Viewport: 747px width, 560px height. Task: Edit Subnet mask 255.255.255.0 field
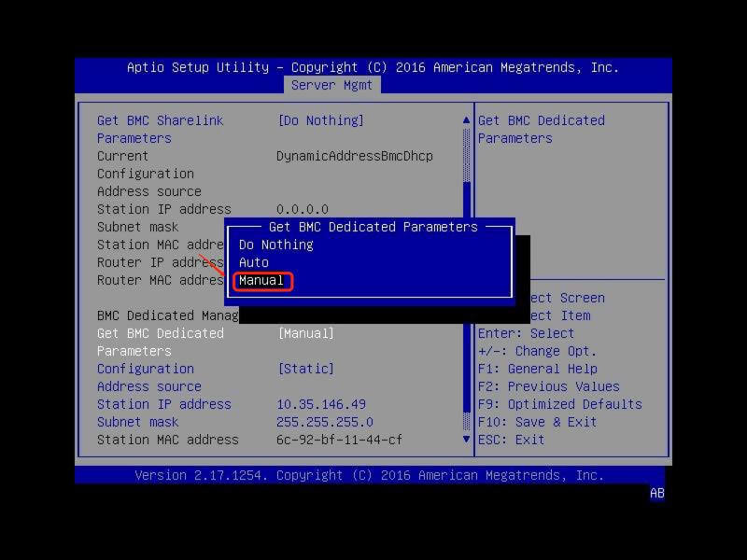pos(324,422)
